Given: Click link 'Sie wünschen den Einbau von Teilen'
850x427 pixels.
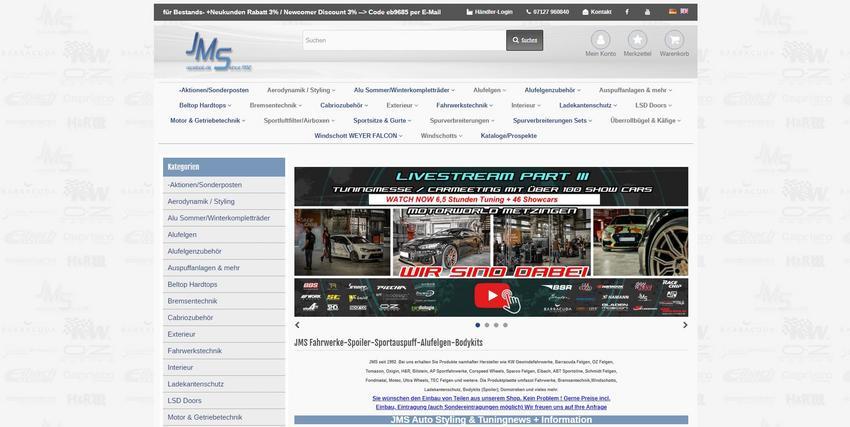Looking at the screenshot, I should pos(491,398).
